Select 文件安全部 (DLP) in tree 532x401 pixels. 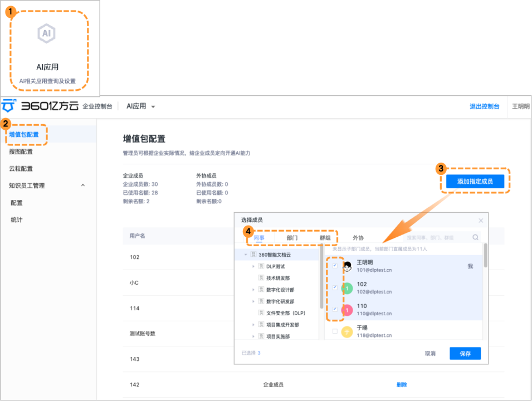point(286,313)
